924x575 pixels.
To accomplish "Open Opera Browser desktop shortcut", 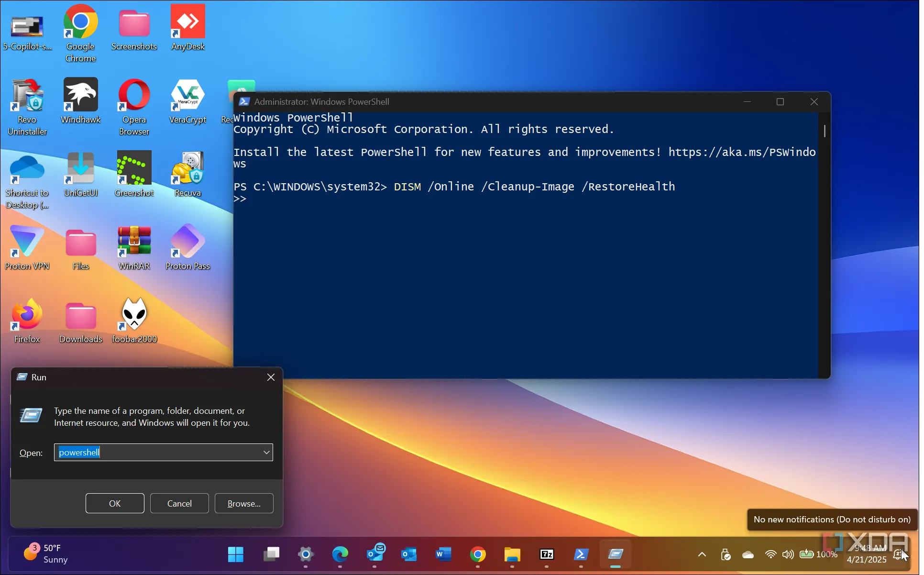I will [134, 107].
